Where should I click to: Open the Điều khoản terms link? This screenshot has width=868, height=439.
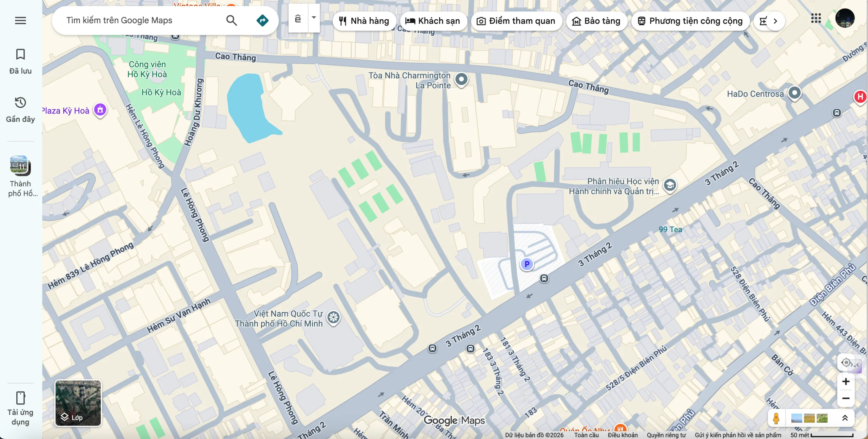pos(623,435)
